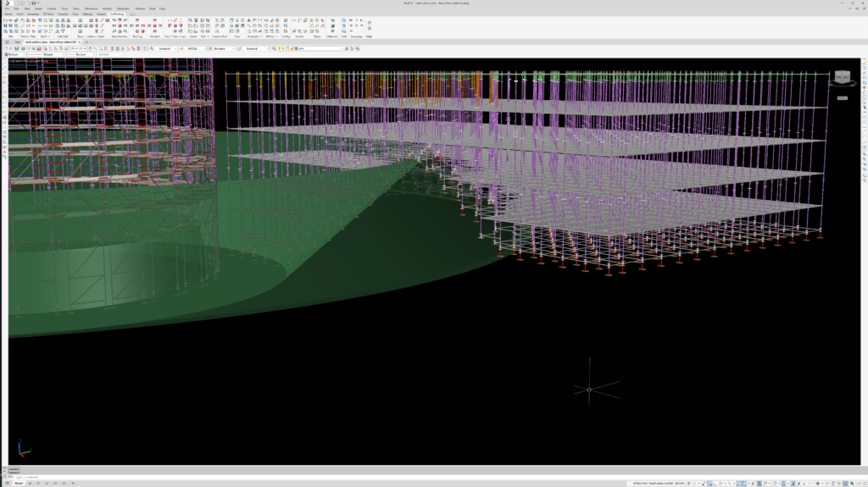Open the Start document tab
This screenshot has width=868, height=487.
(x=17, y=42)
